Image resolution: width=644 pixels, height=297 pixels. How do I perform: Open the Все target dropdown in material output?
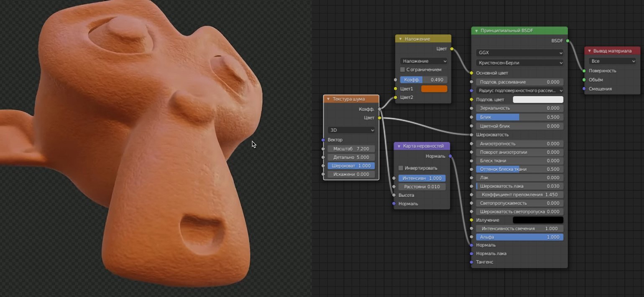tap(613, 61)
